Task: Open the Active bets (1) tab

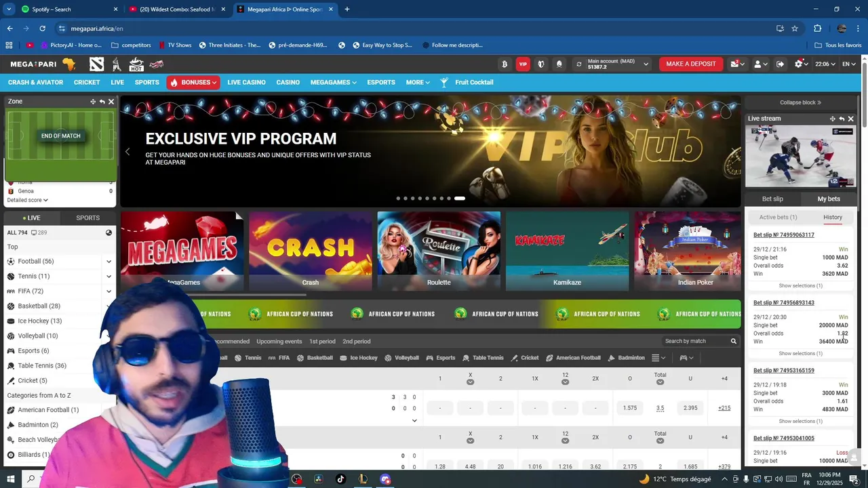Action: point(778,217)
